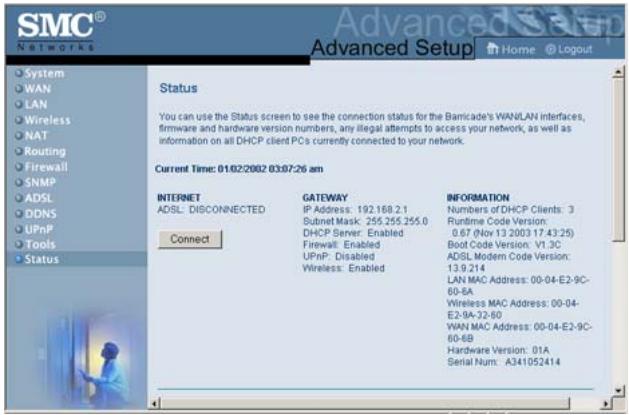The width and height of the screenshot is (629, 415).
Task: Click the 'ADSL: DISCONNECTED' status text
Action: coord(211,210)
